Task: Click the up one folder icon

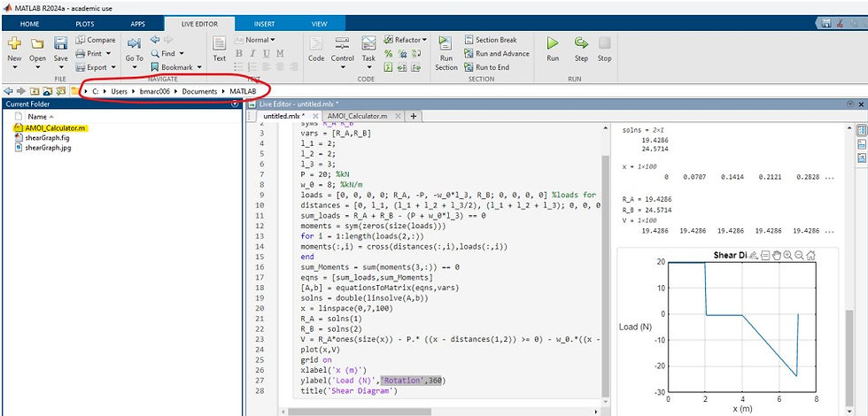Action: click(x=34, y=90)
